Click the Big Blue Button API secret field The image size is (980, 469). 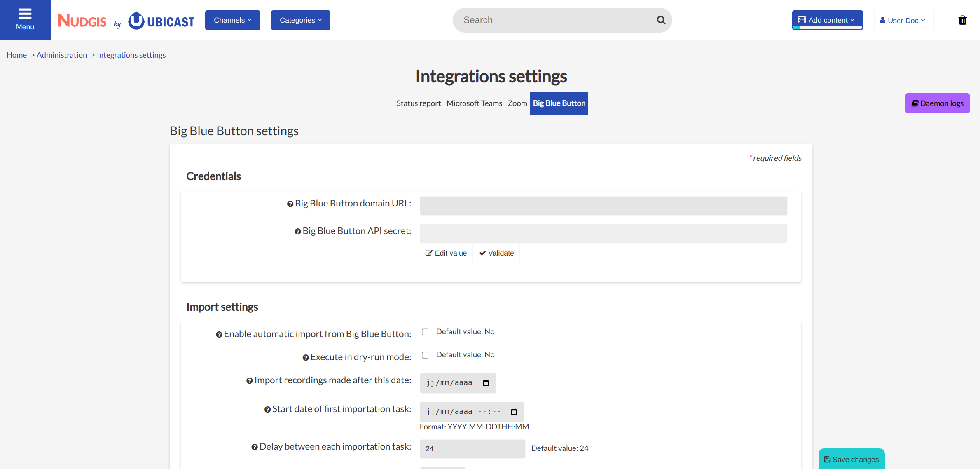click(603, 233)
